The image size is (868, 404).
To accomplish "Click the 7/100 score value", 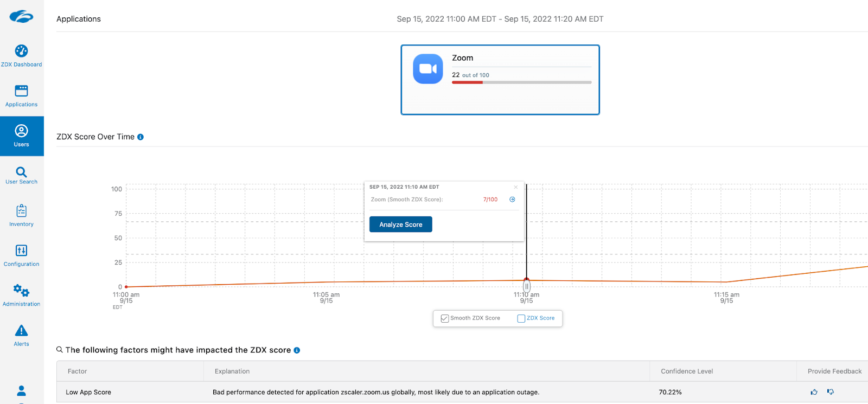I will (490, 200).
